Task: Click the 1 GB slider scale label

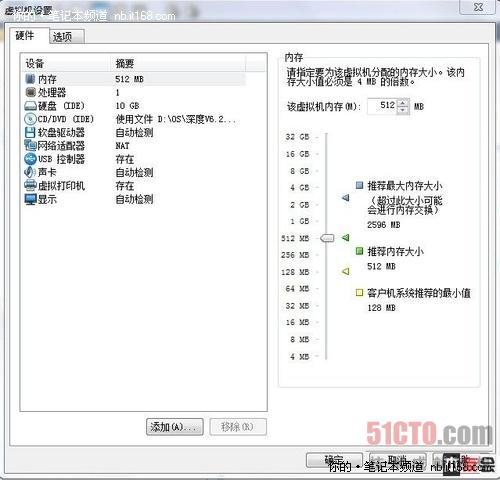Action: click(300, 221)
